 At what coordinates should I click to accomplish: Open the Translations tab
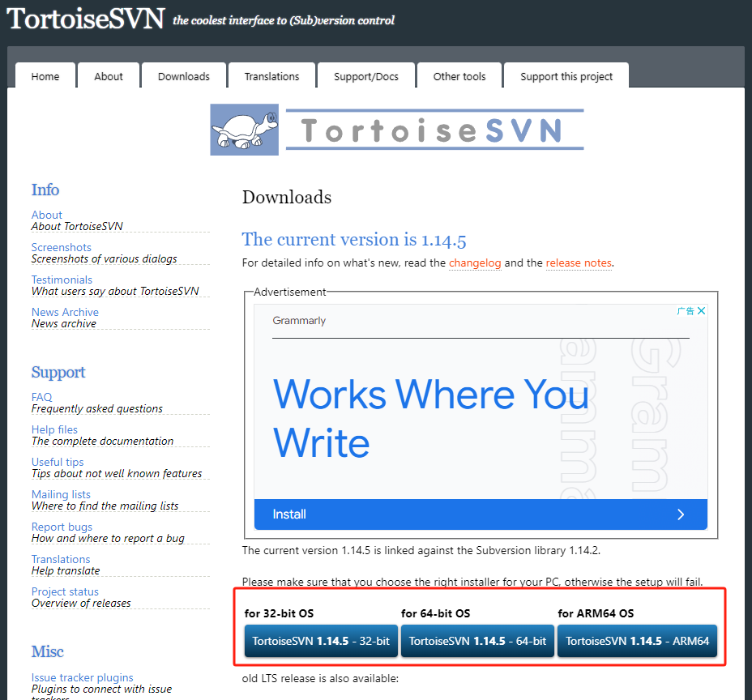tap(272, 76)
